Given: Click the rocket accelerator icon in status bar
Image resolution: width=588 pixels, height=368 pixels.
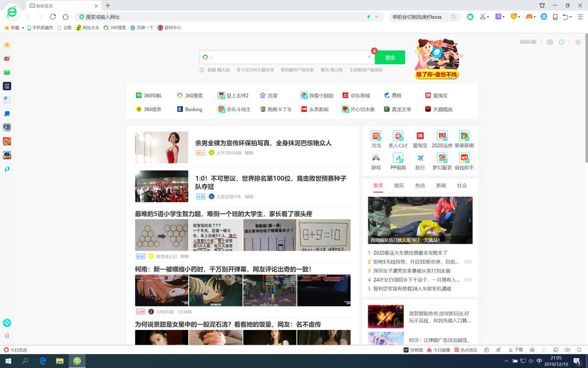Looking at the screenshot, I should (499, 350).
